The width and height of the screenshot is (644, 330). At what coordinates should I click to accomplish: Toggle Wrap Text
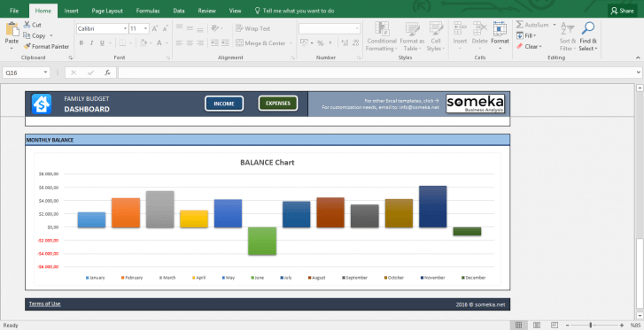point(253,28)
